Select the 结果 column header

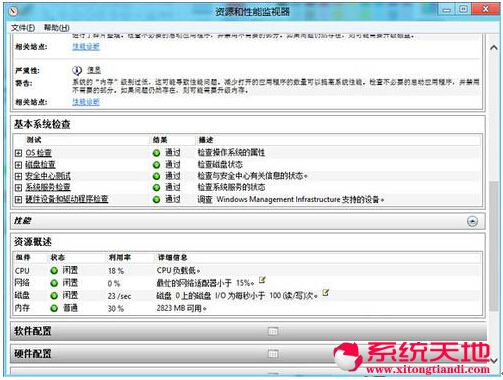(160, 140)
